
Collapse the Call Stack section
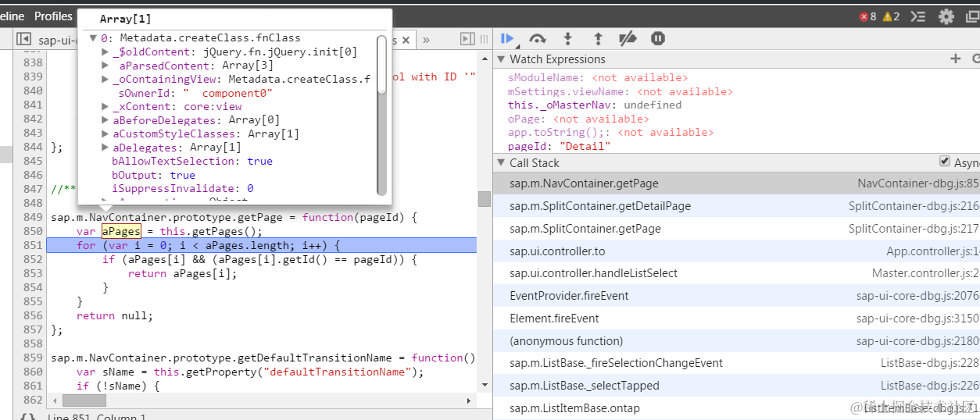pyautogui.click(x=501, y=163)
